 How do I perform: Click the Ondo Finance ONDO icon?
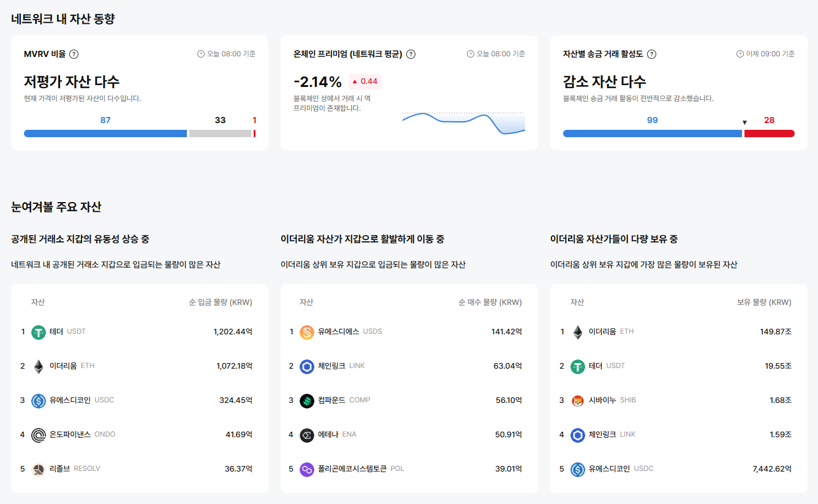38,434
